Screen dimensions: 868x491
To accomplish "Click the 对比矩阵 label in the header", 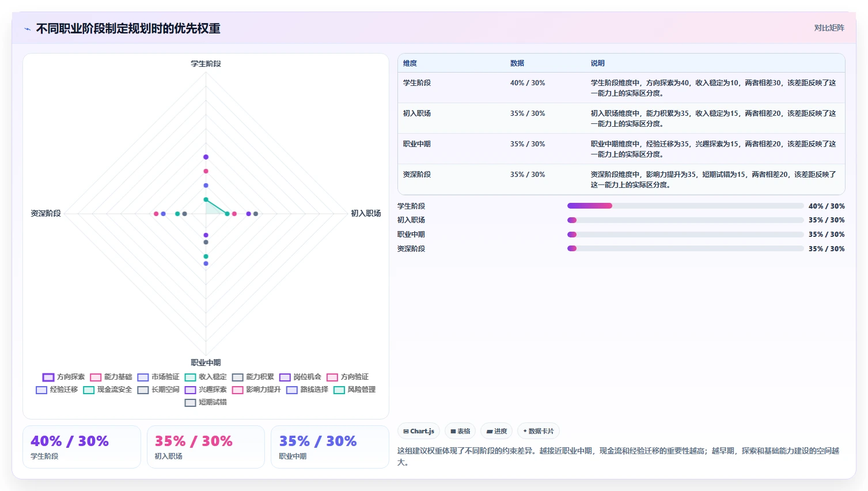I will point(829,28).
